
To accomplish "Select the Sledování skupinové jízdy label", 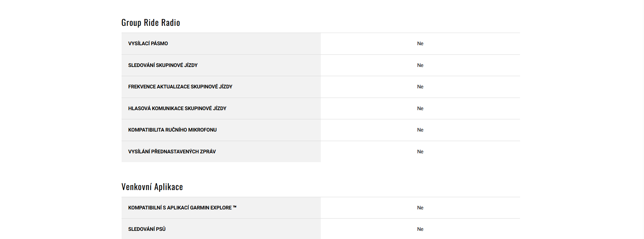I will 163,65.
